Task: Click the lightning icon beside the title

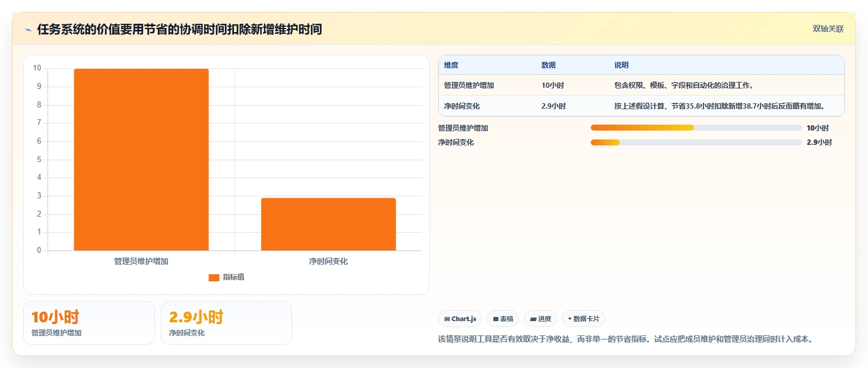Action: click(28, 30)
